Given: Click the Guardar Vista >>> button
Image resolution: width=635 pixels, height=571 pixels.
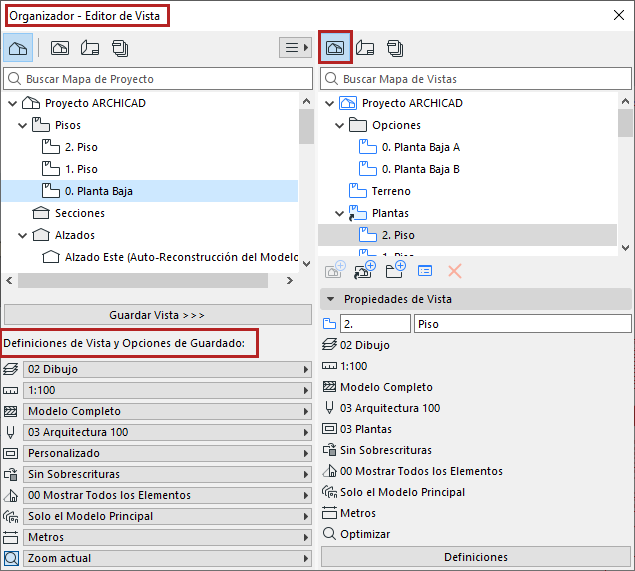Looking at the screenshot, I should coord(158,315).
